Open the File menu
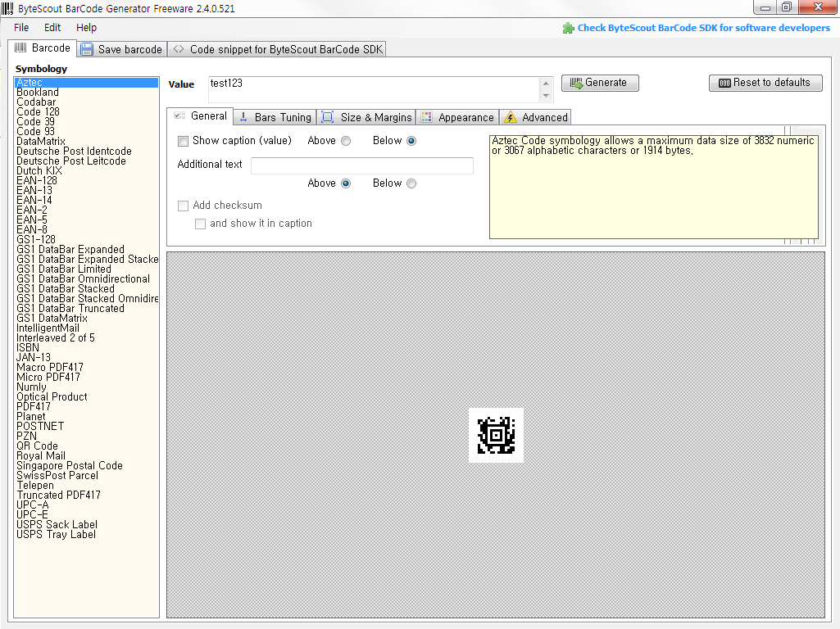The width and height of the screenshot is (840, 629). point(21,27)
